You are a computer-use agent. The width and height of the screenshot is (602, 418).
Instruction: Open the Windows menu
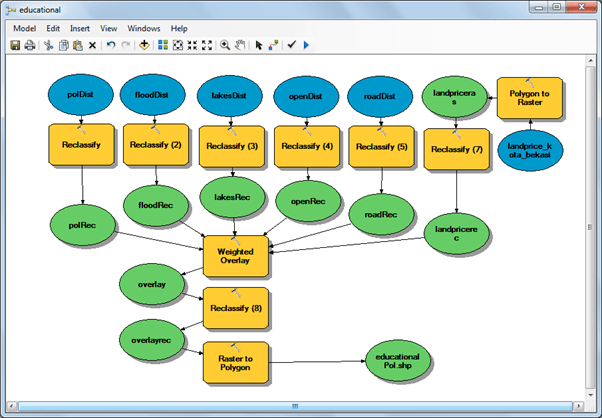[144, 29]
